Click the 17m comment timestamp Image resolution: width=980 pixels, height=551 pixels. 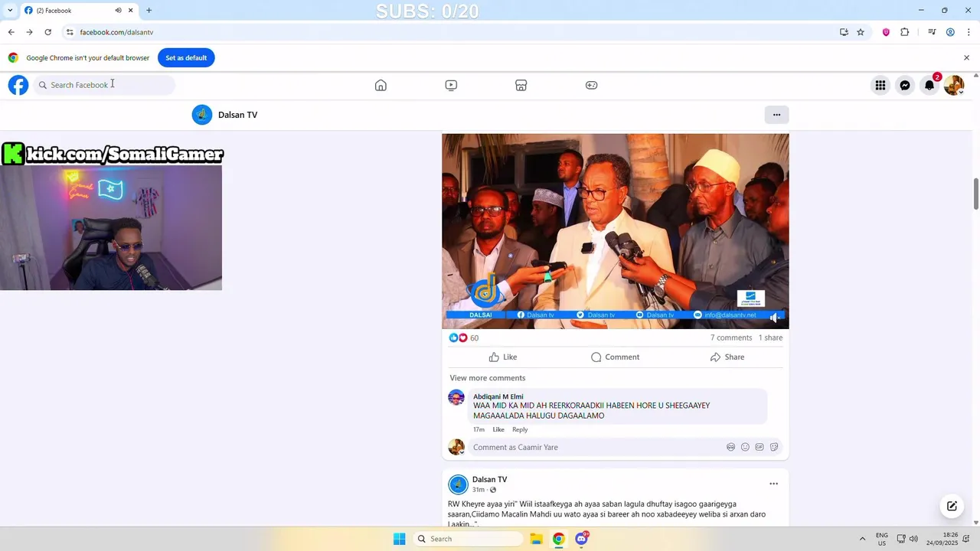[x=479, y=429]
